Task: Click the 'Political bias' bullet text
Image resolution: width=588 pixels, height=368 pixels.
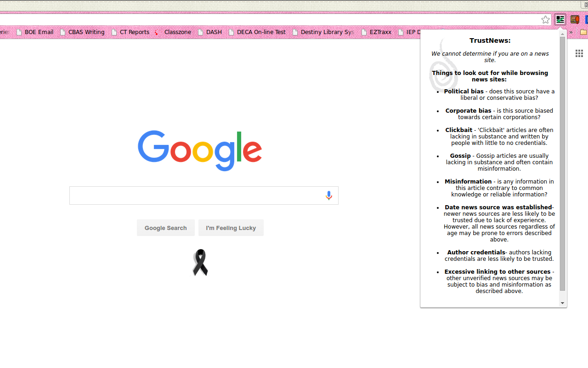Action: tap(464, 92)
